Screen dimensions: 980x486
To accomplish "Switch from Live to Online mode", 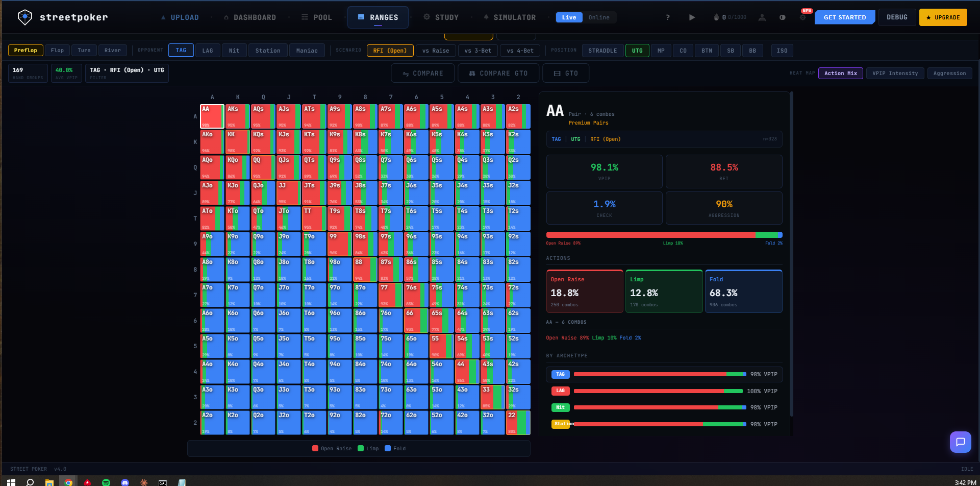I will click(599, 17).
